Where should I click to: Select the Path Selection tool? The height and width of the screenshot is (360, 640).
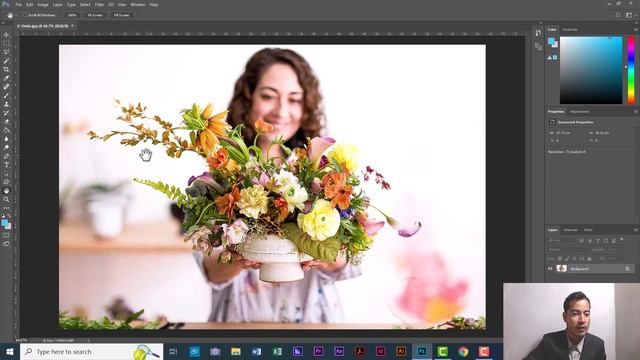click(x=6, y=173)
